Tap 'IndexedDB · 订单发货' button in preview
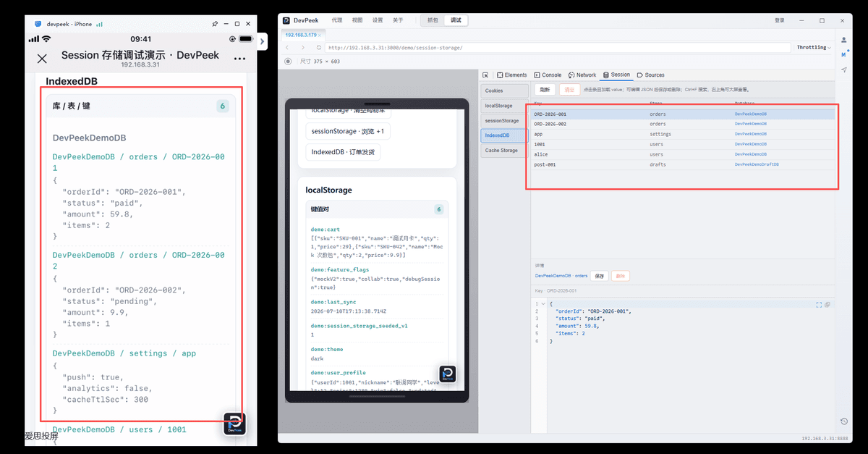The image size is (868, 454). point(343,152)
